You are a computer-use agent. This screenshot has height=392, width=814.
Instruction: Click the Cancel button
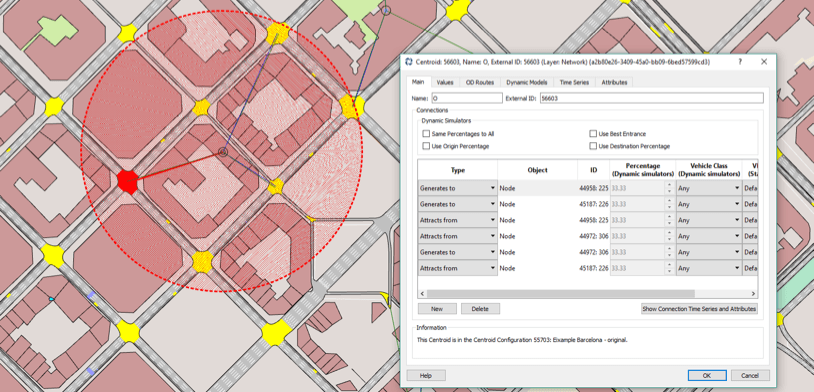point(750,375)
